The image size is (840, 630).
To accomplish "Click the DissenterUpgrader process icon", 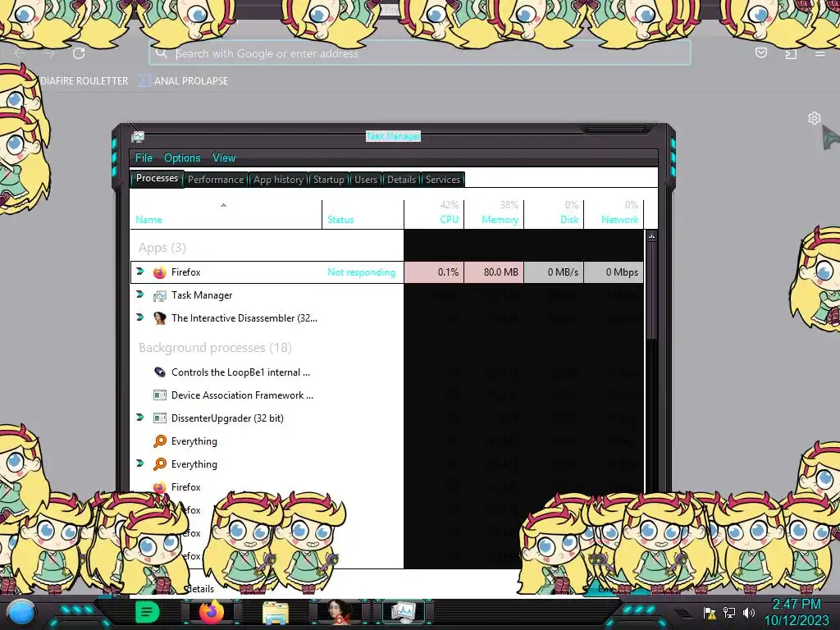I will point(160,418).
